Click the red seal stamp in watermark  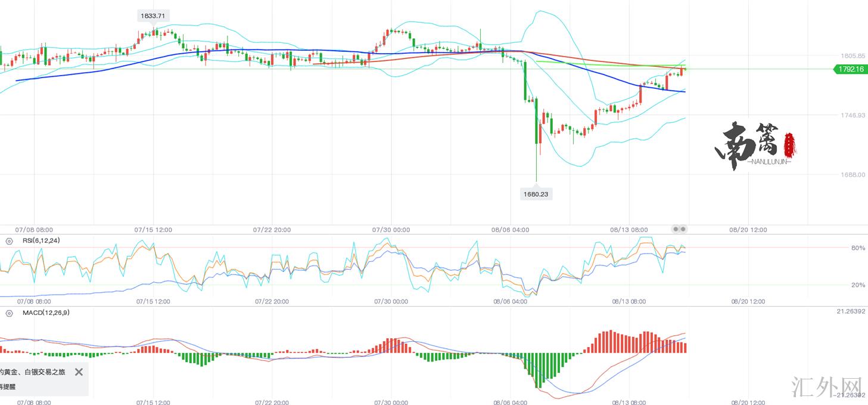click(790, 144)
